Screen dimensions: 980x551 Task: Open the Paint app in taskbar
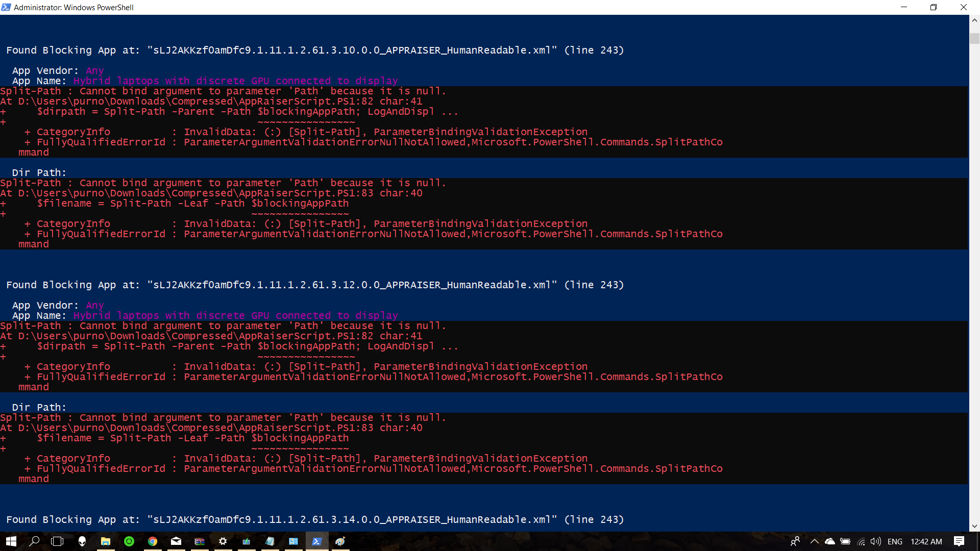[340, 541]
